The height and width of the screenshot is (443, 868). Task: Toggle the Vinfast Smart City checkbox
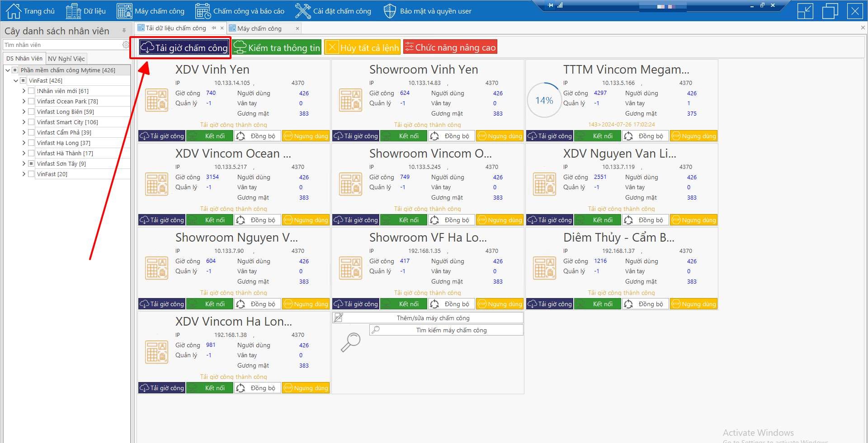pos(31,122)
